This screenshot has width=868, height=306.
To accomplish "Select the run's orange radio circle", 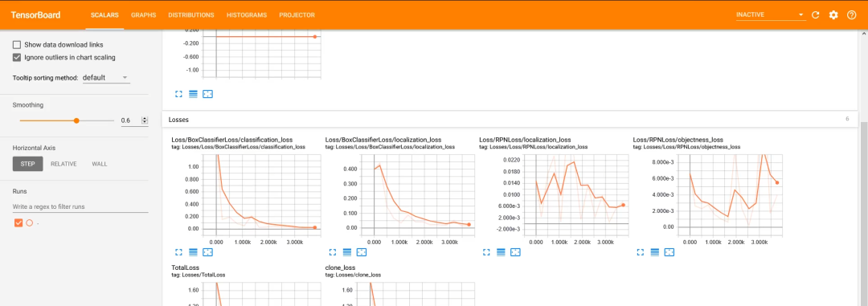I will tap(30, 223).
